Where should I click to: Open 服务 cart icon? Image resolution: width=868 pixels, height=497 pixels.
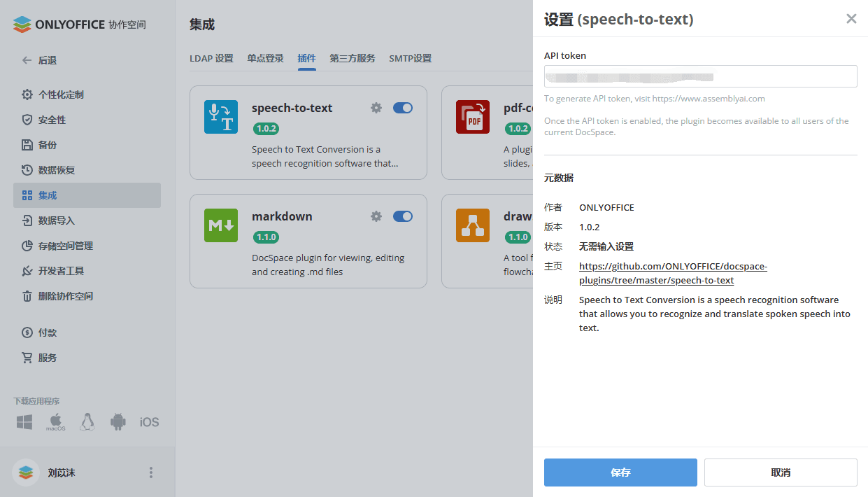pos(27,358)
